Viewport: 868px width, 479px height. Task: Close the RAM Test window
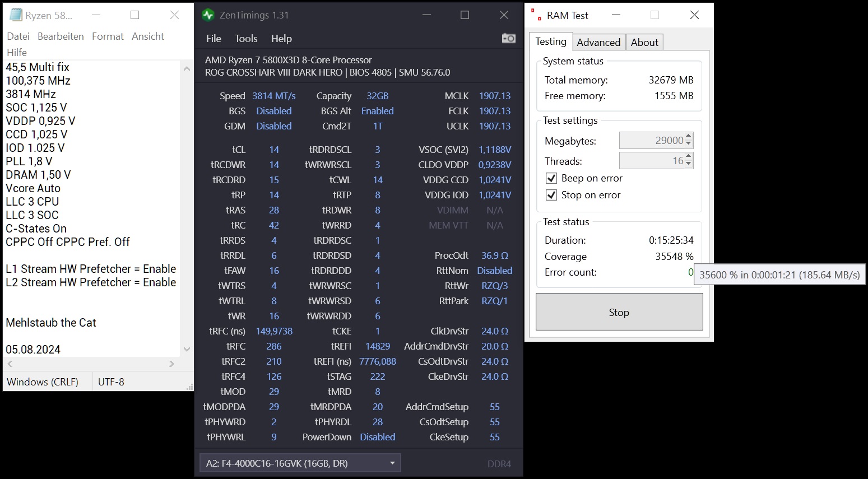point(694,15)
